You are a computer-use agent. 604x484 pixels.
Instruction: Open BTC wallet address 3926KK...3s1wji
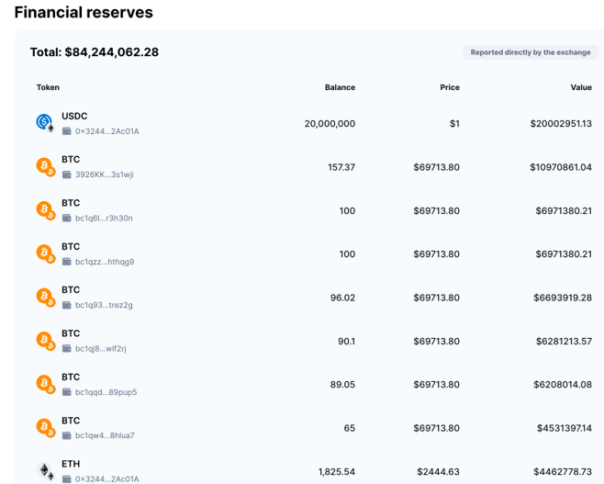tap(104, 175)
